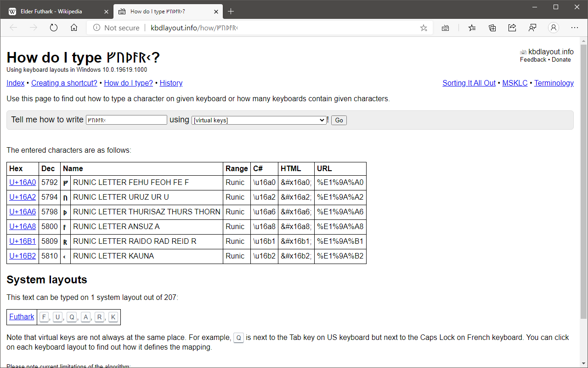Select RUNIC LETTER THURISAZ THURS THORN
This screenshot has height=368, width=588.
coord(147,212)
